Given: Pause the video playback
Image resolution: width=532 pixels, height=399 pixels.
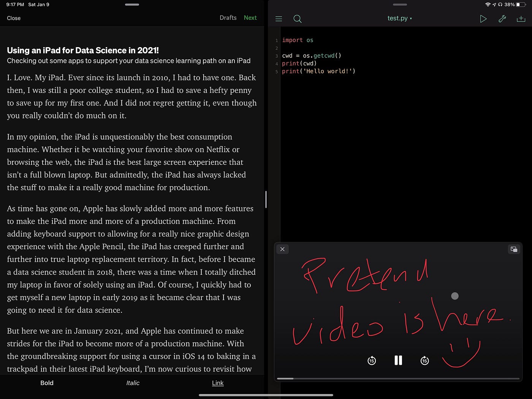Looking at the screenshot, I should (x=398, y=360).
